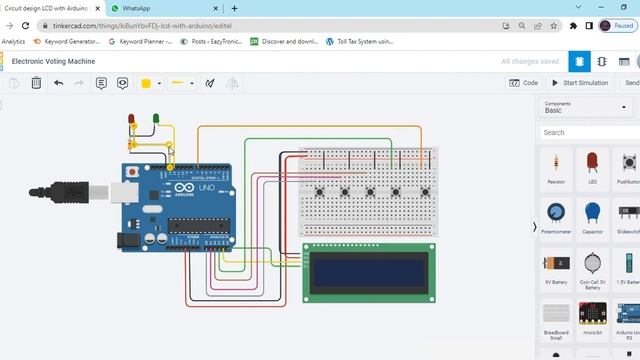Open a new browser tab
The image size is (640, 360).
pos(234,8)
